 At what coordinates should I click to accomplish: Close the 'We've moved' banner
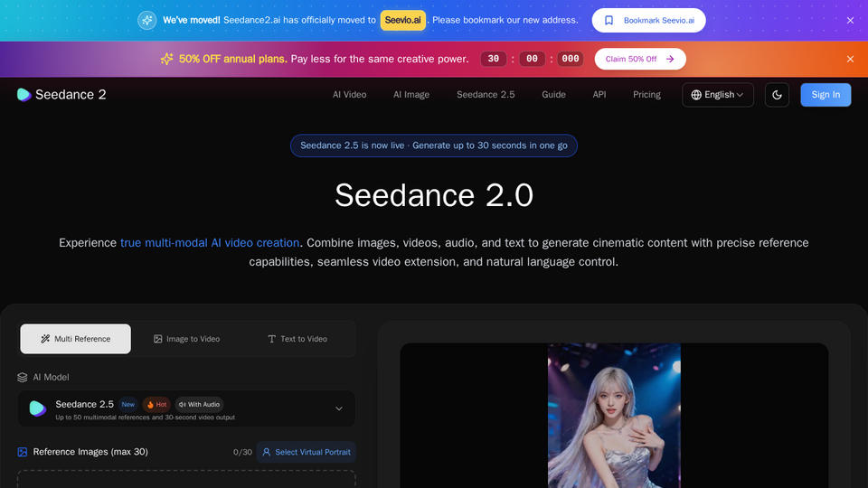(850, 21)
